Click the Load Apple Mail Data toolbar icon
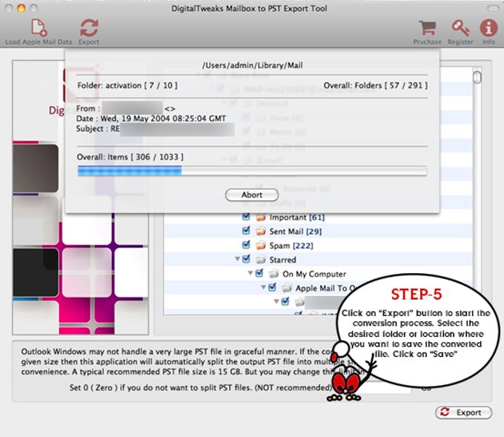 (x=39, y=27)
